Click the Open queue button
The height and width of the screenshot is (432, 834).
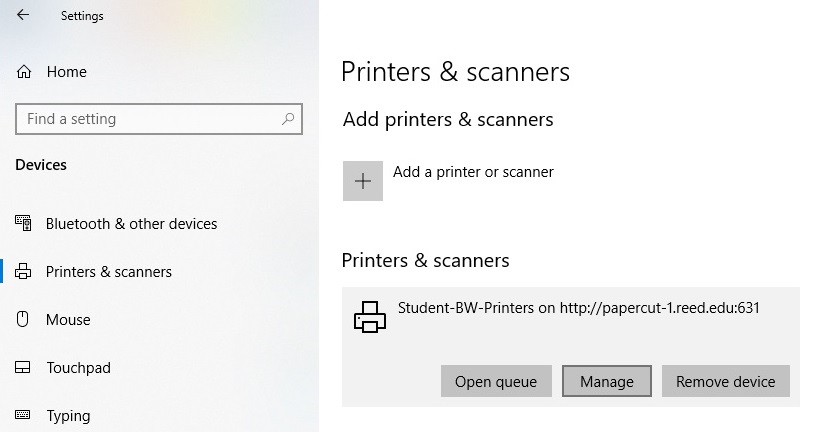[x=496, y=381]
